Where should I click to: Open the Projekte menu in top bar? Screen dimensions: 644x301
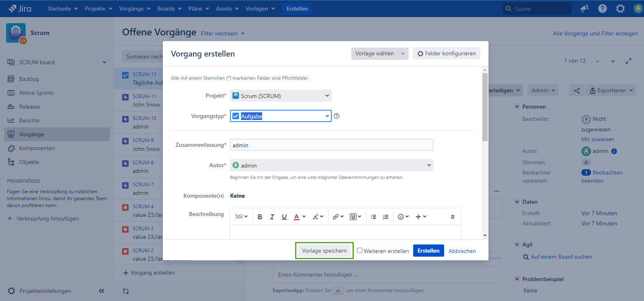click(99, 9)
